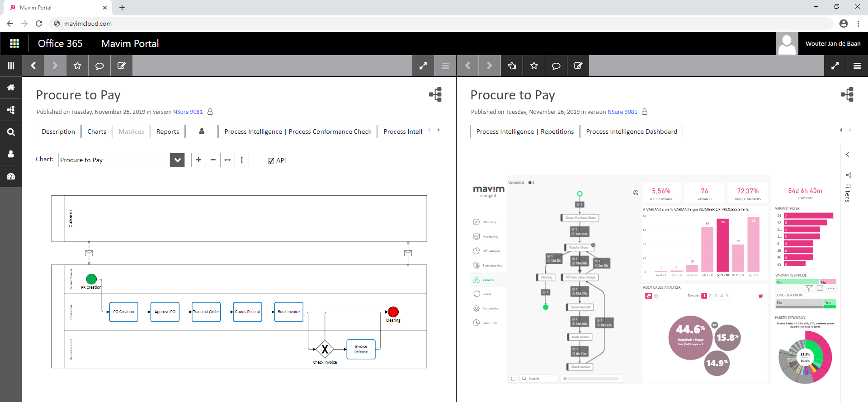Fit chart to height
The height and width of the screenshot is (403, 868).
(242, 160)
